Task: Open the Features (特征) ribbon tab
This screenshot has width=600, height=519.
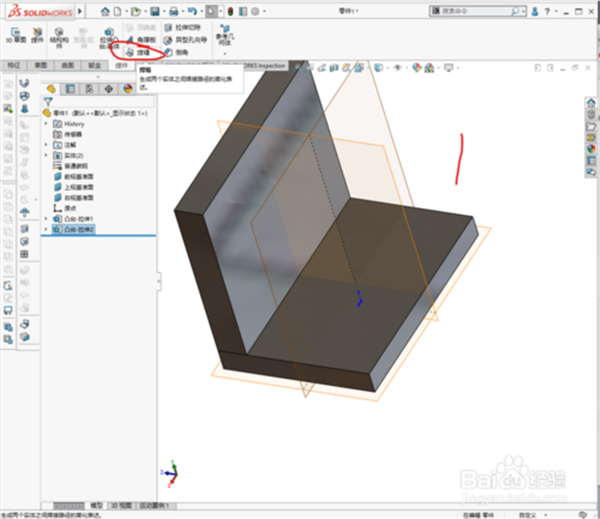Action: tap(14, 65)
